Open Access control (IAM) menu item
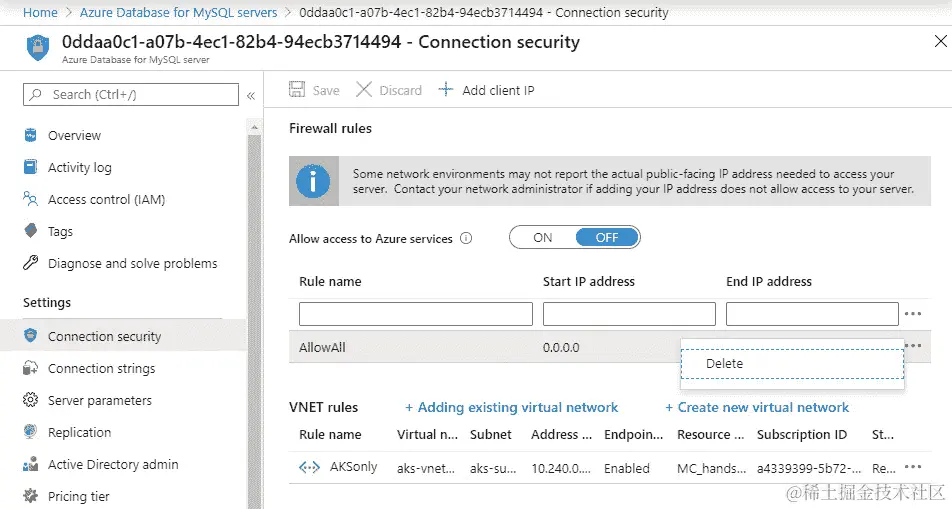The width and height of the screenshot is (952, 509). (106, 199)
